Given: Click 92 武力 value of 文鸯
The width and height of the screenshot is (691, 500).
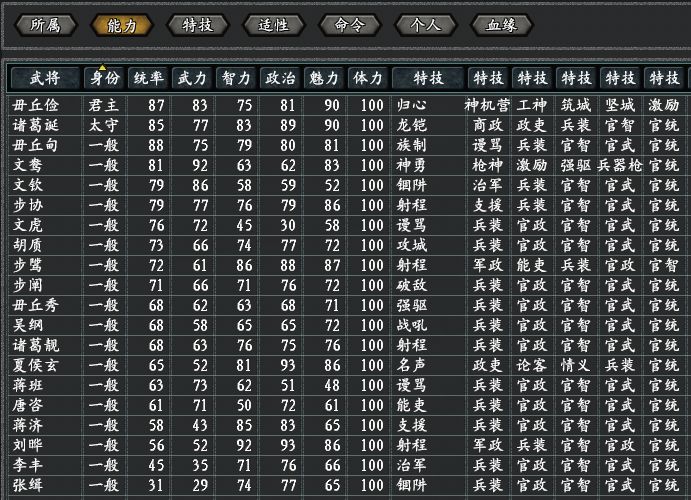Looking at the screenshot, I should [200, 166].
